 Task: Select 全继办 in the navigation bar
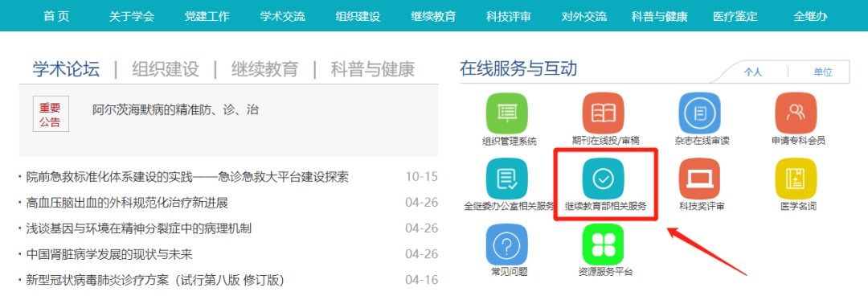[810, 16]
